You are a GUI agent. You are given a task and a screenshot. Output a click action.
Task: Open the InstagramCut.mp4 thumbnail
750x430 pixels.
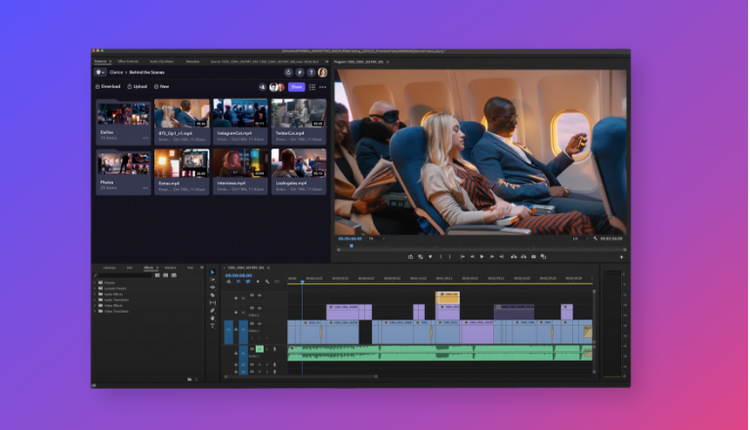[x=240, y=113]
